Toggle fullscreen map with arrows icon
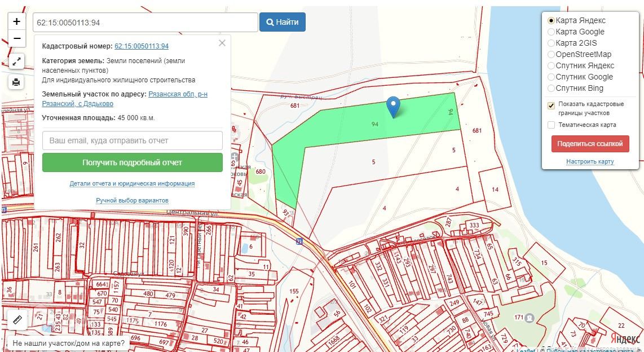The width and height of the screenshot is (644, 352). [x=16, y=61]
